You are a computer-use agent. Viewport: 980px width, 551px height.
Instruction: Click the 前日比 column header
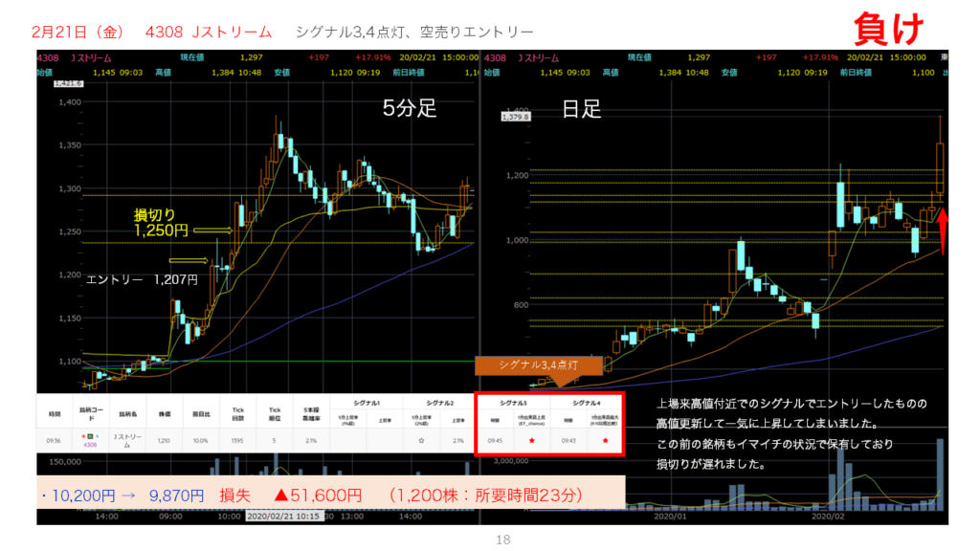[x=201, y=413]
